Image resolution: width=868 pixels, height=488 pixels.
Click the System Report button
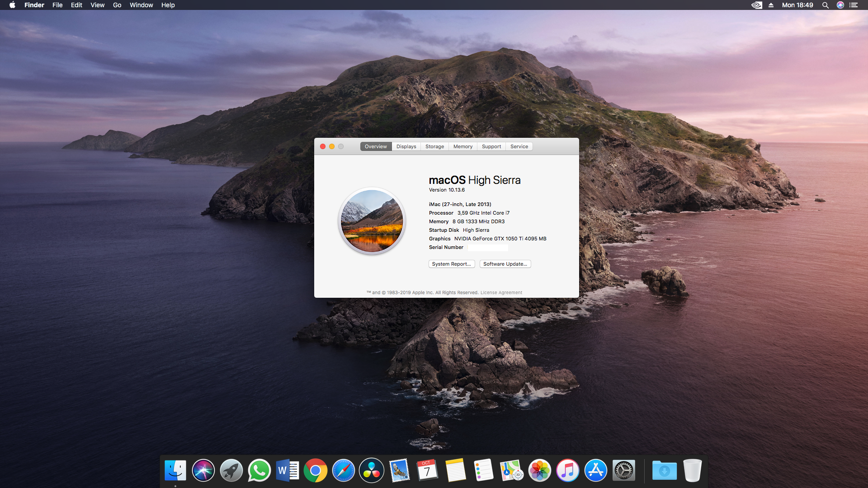[451, 264]
